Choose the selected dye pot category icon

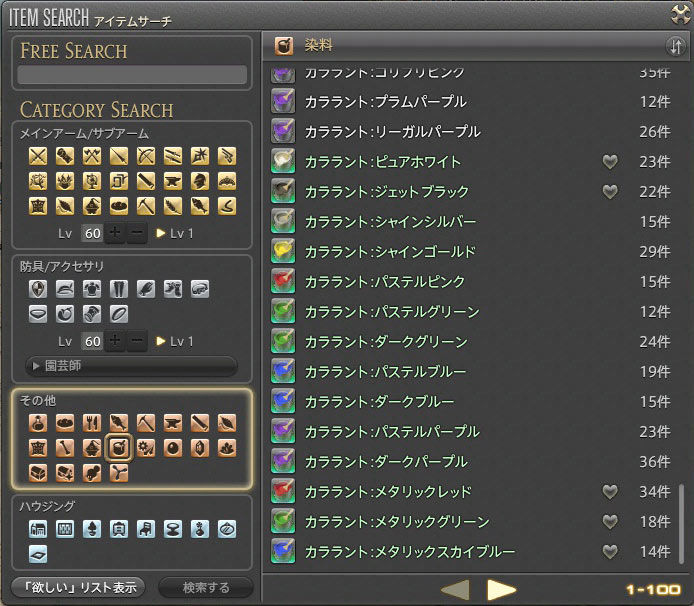click(x=119, y=448)
